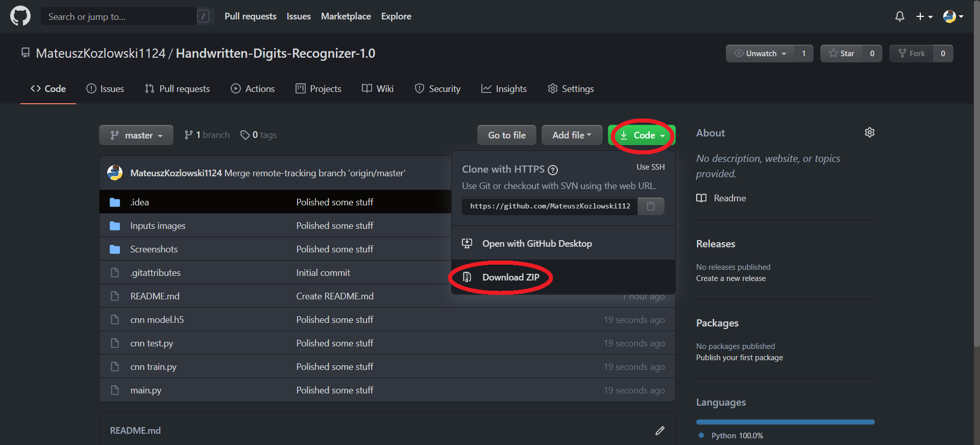The image size is (980, 445).
Task: Open the main.py file
Action: pyautogui.click(x=145, y=390)
